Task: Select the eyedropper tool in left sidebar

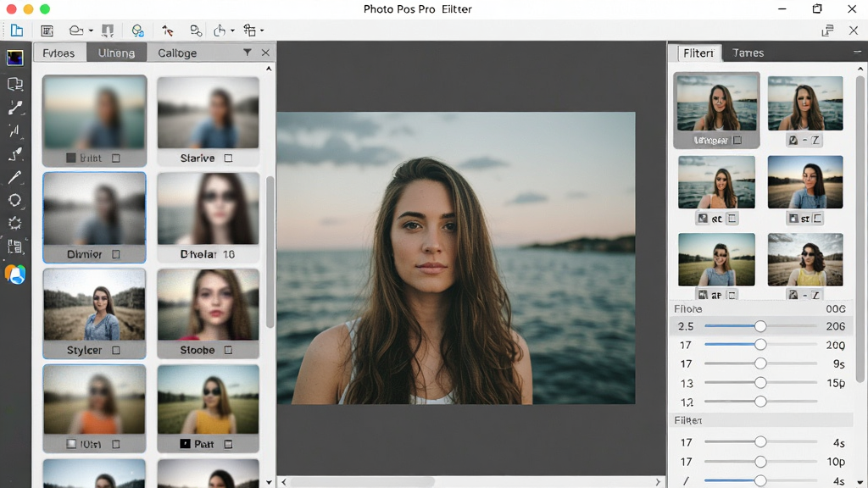Action: (15, 154)
